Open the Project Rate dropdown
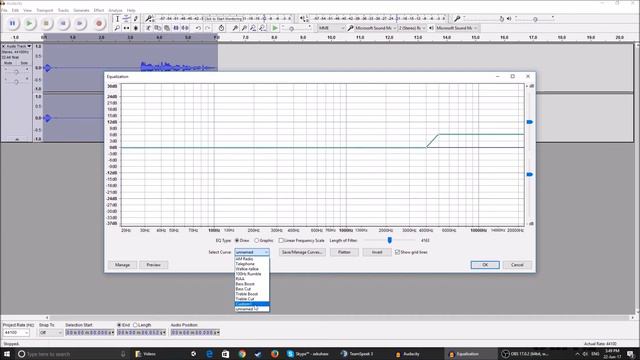The height and width of the screenshot is (360, 640). click(16, 333)
